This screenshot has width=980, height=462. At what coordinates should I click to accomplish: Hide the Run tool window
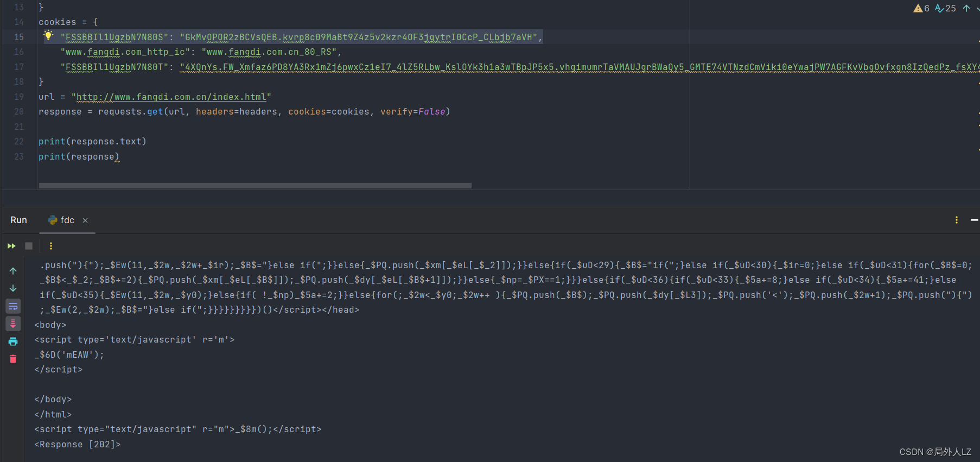click(975, 220)
